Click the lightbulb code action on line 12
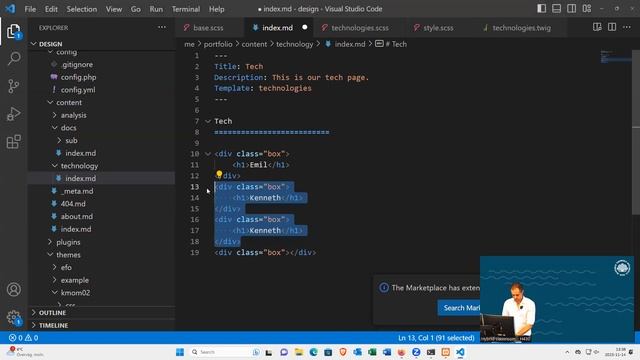The width and height of the screenshot is (640, 360). pyautogui.click(x=219, y=175)
